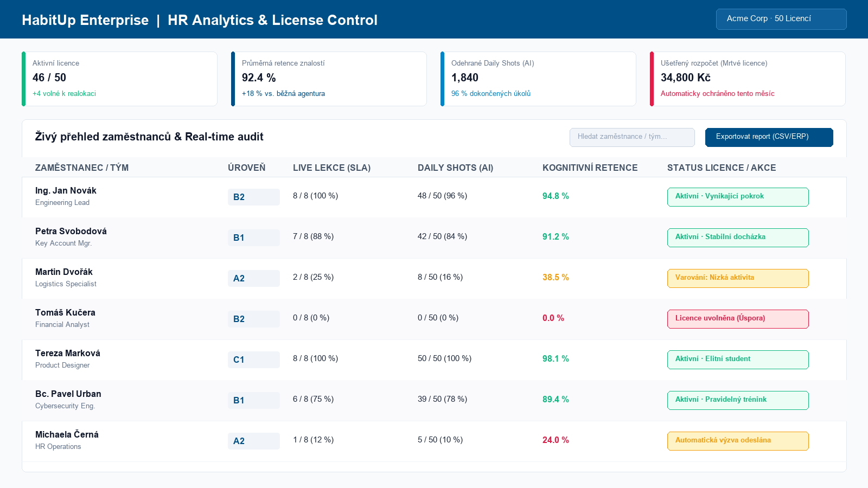868x488 pixels.
Task: Click the 39 / 50 (78 %) daily shots cell
Action: click(442, 399)
